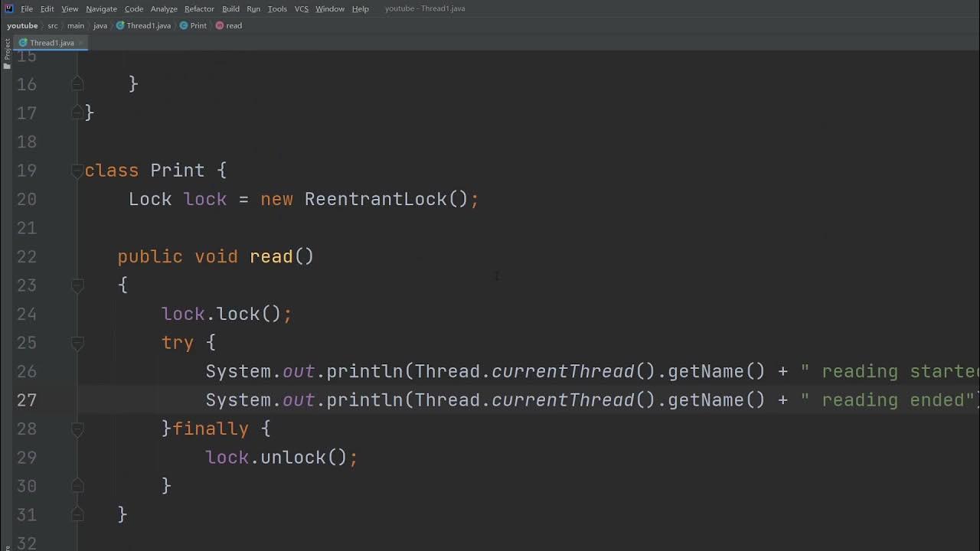Click line number 24 in gutter
This screenshot has height=551, width=980.
27,314
